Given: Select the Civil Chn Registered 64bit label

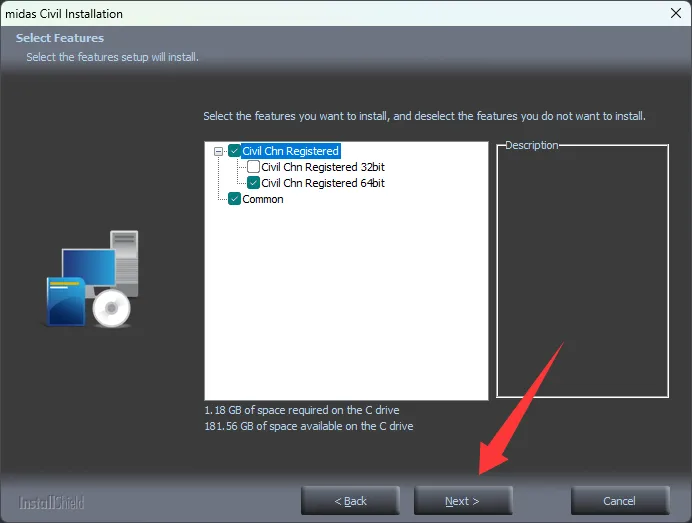Looking at the screenshot, I should (x=323, y=183).
